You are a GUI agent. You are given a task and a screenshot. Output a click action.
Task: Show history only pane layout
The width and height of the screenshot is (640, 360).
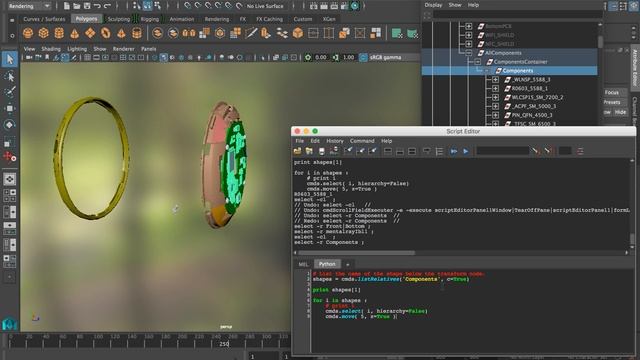(x=388, y=151)
